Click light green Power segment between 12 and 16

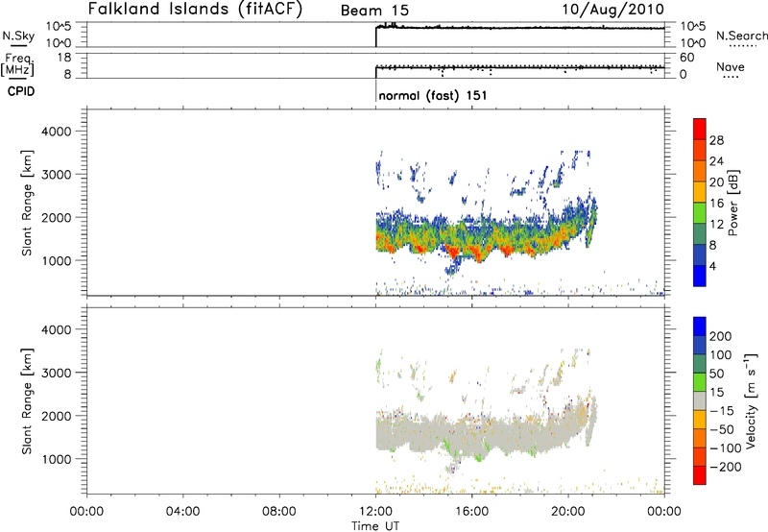click(700, 213)
